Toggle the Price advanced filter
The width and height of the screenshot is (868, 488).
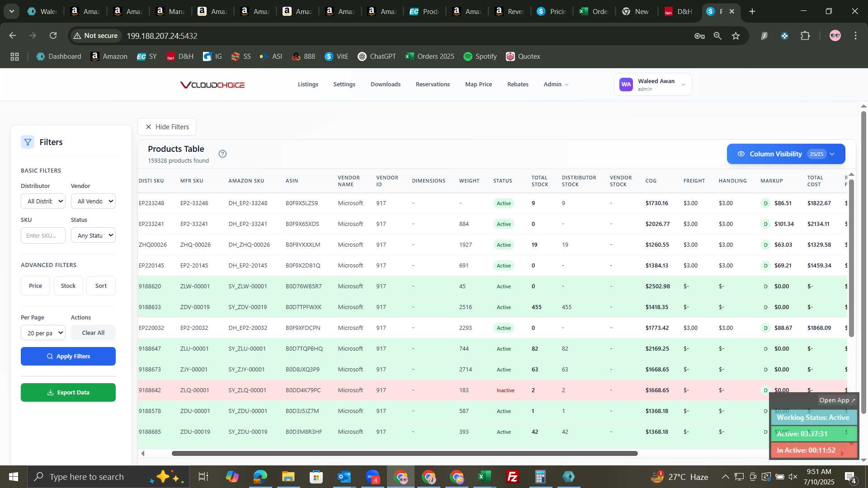point(35,286)
